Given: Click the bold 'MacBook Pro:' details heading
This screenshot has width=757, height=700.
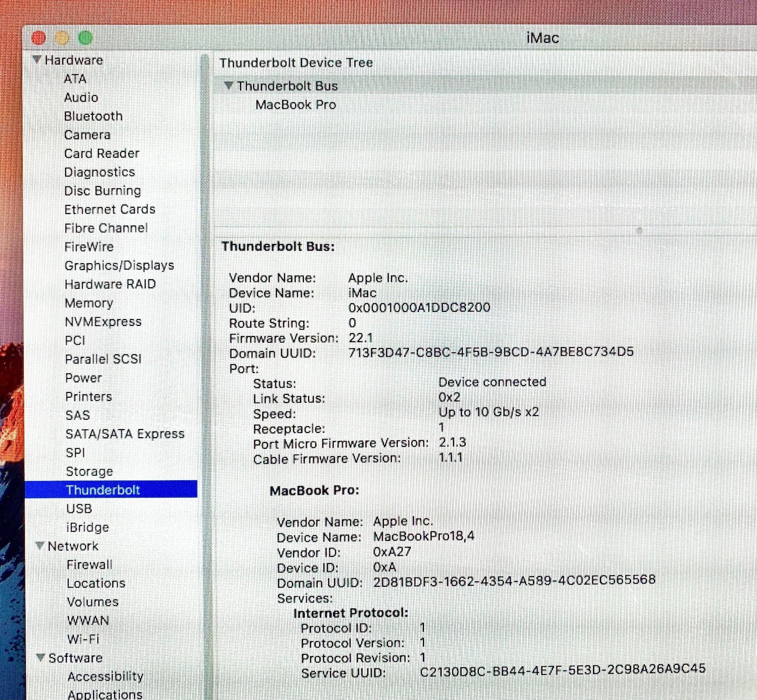Looking at the screenshot, I should point(314,491).
